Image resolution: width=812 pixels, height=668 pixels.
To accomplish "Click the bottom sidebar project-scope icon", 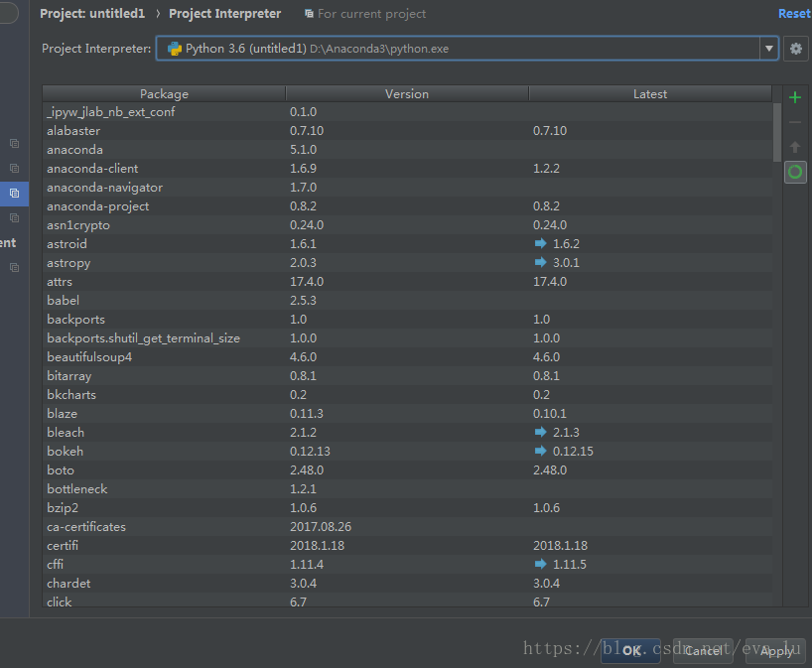I will pyautogui.click(x=15, y=268).
